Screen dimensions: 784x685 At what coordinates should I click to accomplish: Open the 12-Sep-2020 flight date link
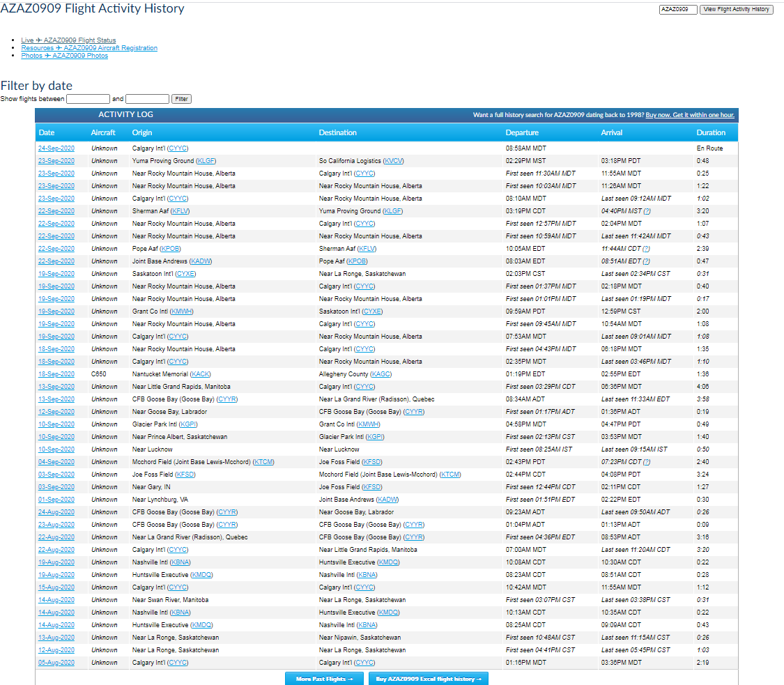tap(56, 412)
